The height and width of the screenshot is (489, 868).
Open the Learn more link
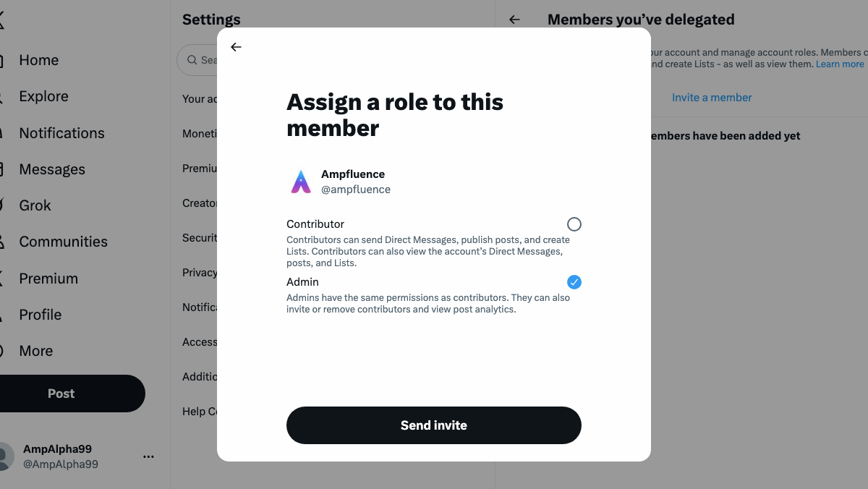[840, 64]
